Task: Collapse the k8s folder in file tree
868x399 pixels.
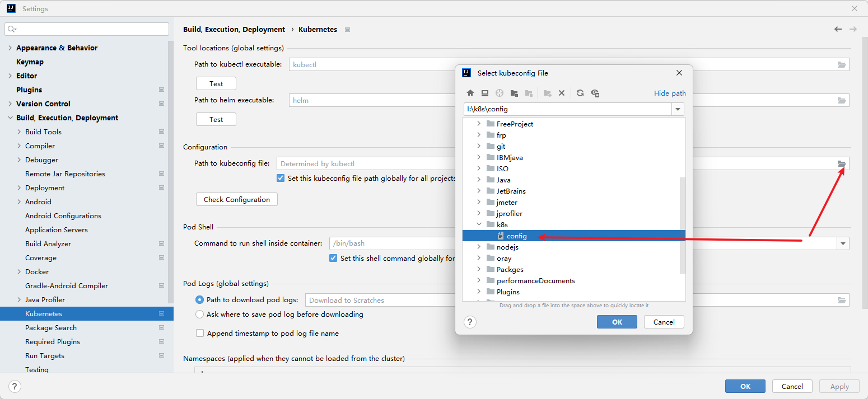Action: (x=479, y=224)
